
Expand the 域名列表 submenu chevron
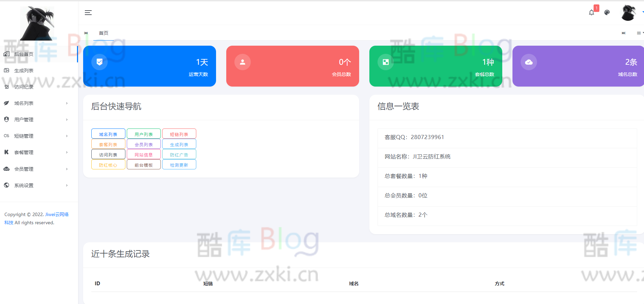(67, 103)
